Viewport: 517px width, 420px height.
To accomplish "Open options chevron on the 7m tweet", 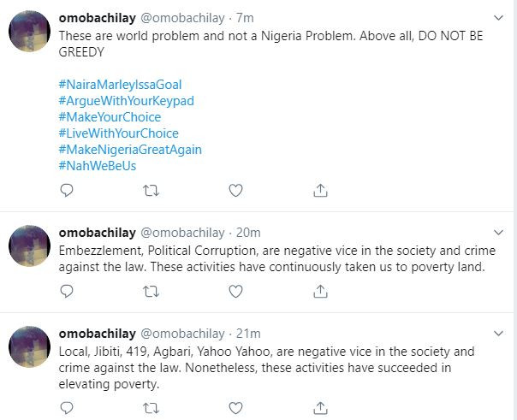I will pyautogui.click(x=500, y=17).
